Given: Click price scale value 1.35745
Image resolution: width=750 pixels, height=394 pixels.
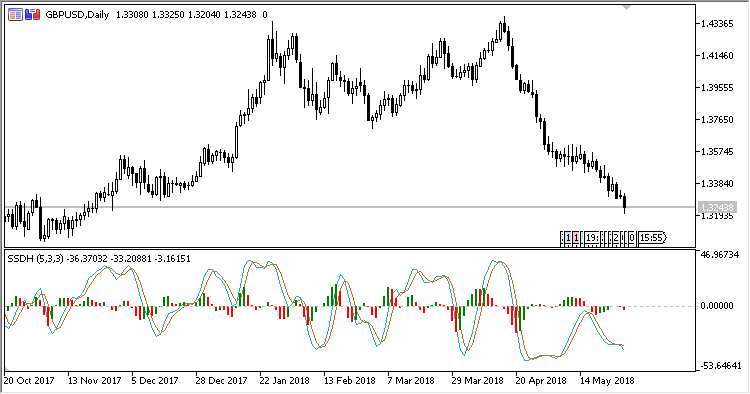Looking at the screenshot, I should click(717, 152).
